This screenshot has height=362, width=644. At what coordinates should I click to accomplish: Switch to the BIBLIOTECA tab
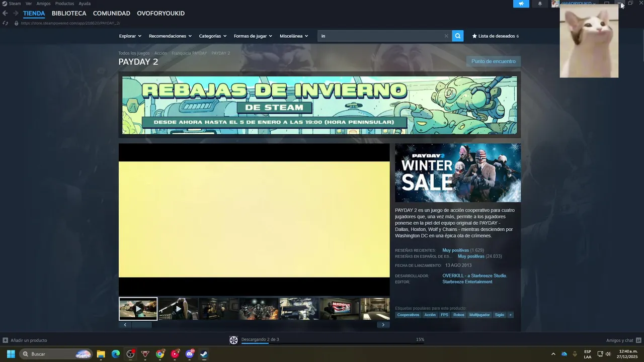(x=69, y=14)
